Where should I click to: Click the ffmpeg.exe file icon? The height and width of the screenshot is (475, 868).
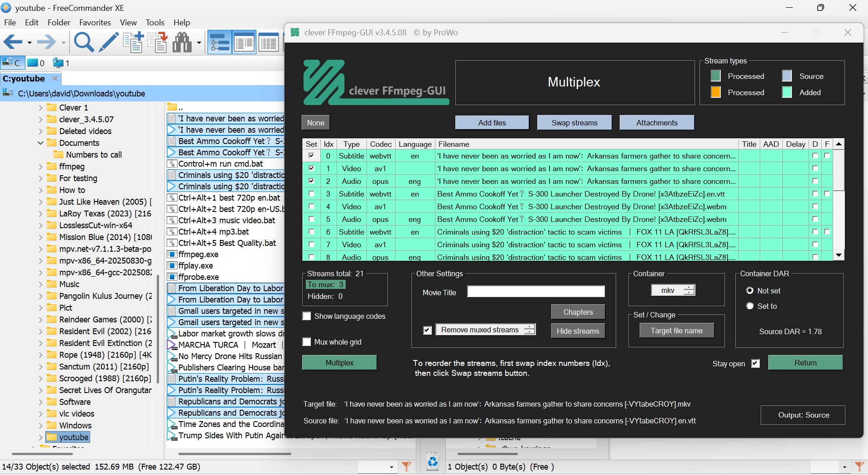click(172, 254)
